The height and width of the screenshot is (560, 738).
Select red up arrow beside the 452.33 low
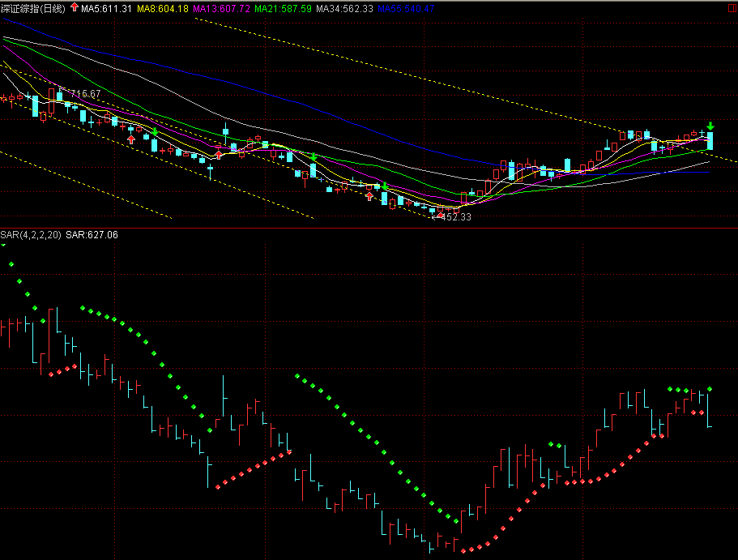(441, 215)
